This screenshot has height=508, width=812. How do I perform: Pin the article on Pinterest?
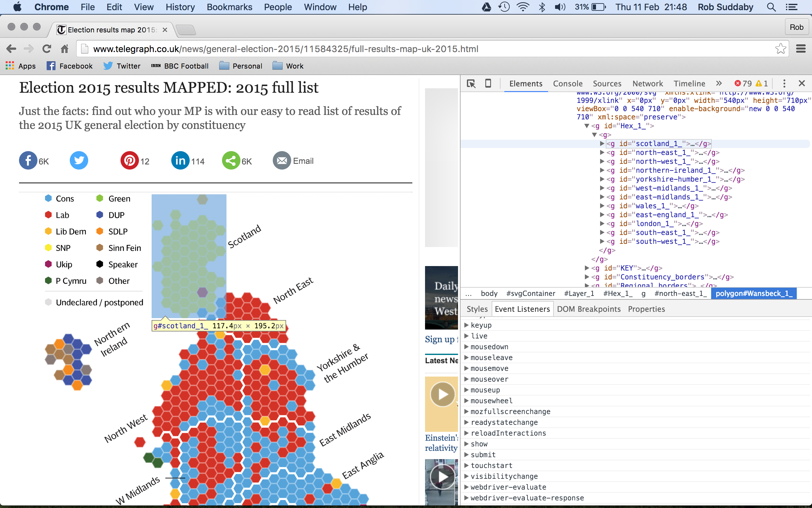point(129,161)
